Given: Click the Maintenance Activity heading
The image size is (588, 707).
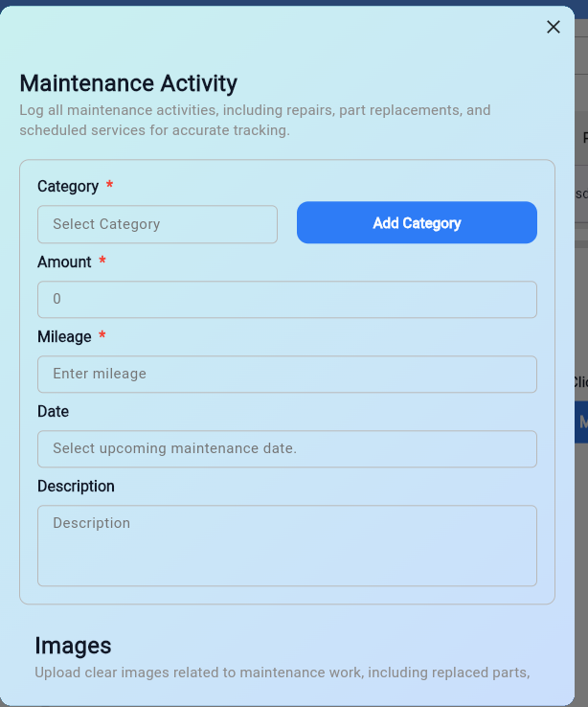Looking at the screenshot, I should pyautogui.click(x=128, y=83).
